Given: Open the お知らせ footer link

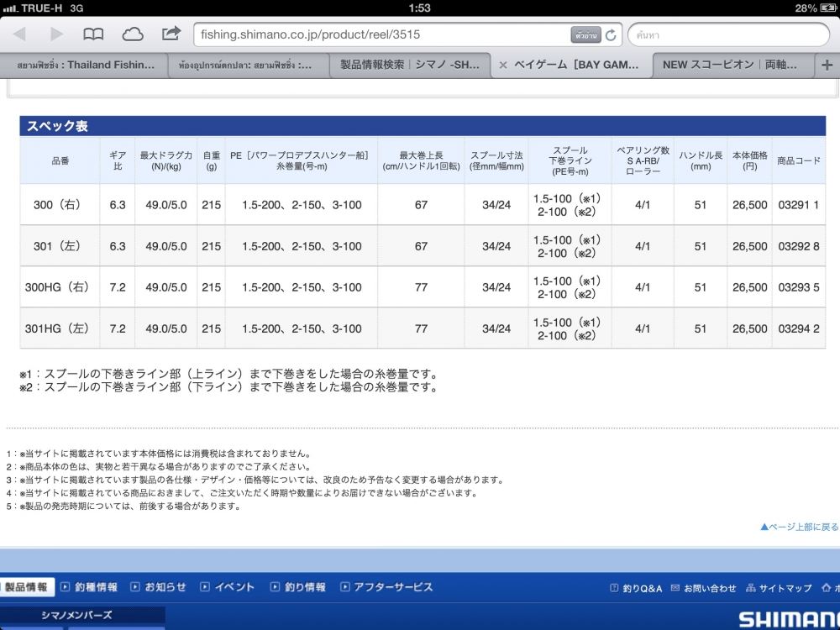Looking at the screenshot, I should pyautogui.click(x=159, y=587).
